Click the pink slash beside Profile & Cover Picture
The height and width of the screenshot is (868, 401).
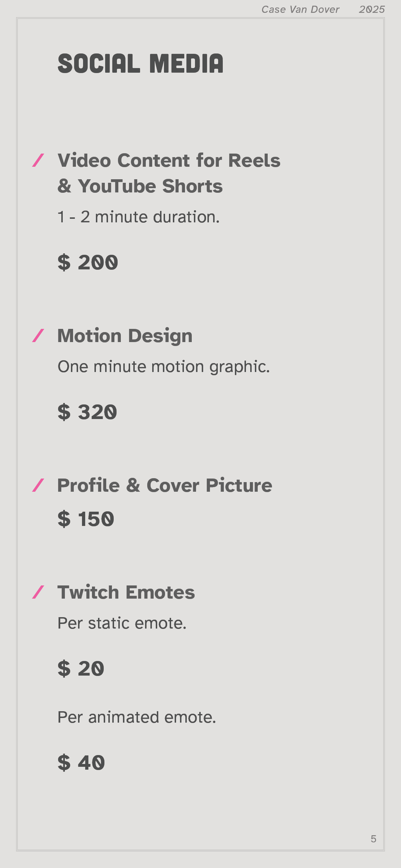[38, 485]
